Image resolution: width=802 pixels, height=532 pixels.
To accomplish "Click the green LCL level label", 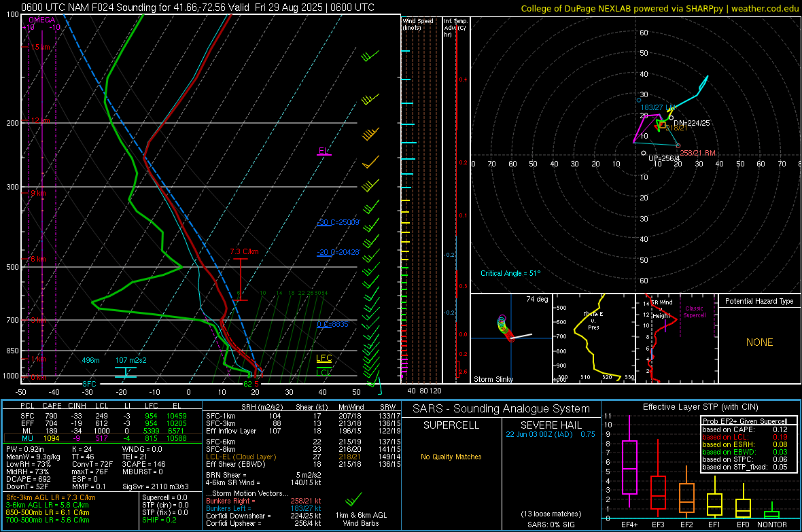I will pos(324,372).
